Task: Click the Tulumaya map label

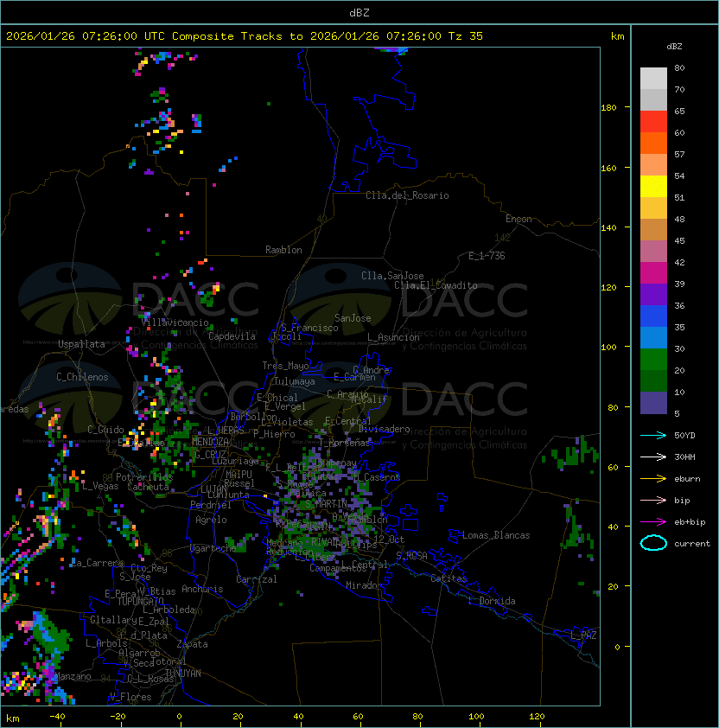Action: point(295,381)
